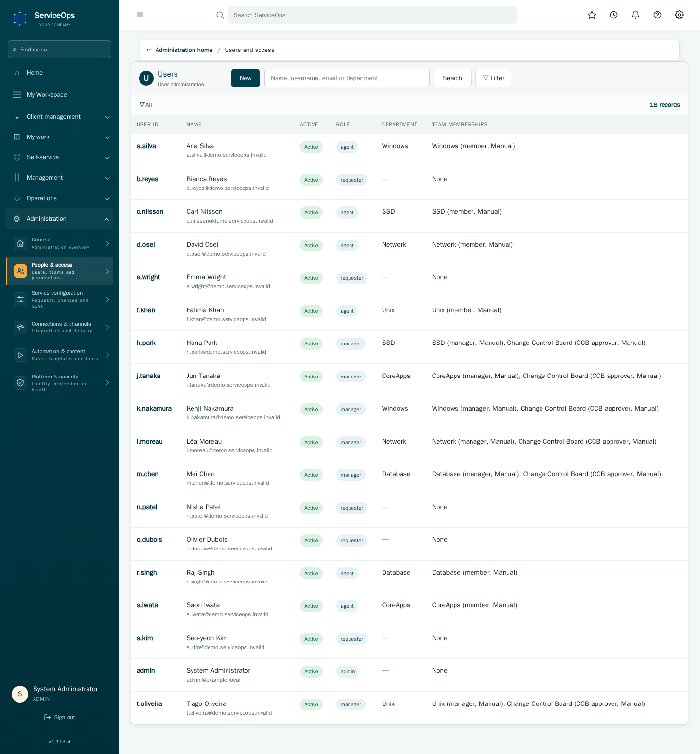Go back to Administration home link
The width and height of the screenshot is (700, 754).
[x=179, y=50]
